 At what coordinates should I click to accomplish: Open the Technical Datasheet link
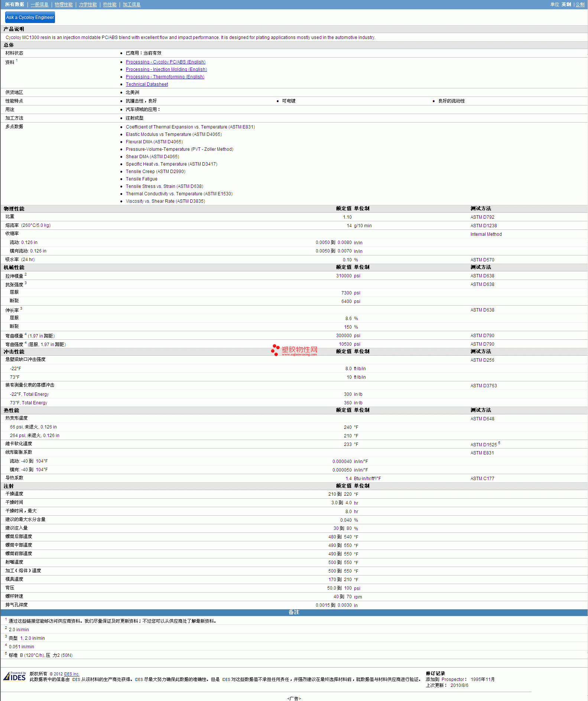147,84
